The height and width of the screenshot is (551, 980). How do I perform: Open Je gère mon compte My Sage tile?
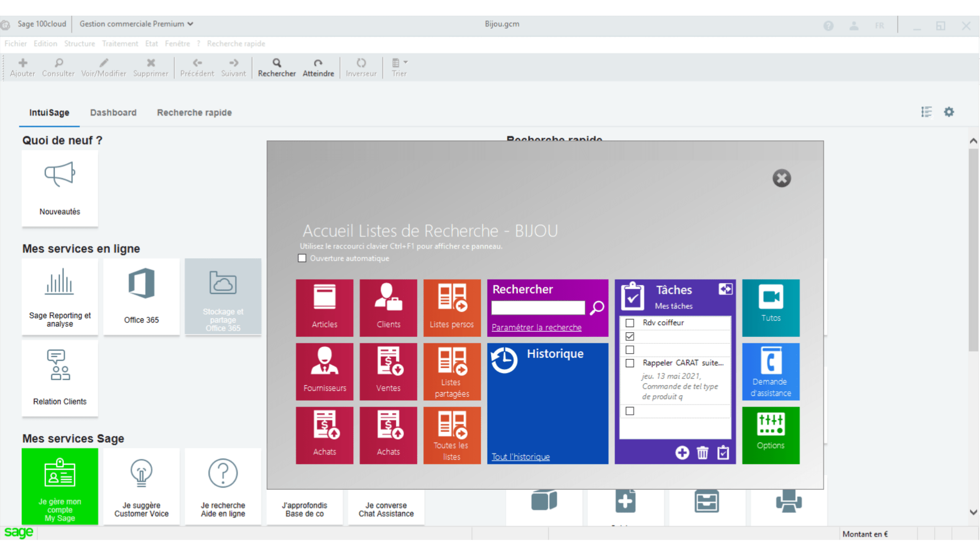(x=60, y=486)
